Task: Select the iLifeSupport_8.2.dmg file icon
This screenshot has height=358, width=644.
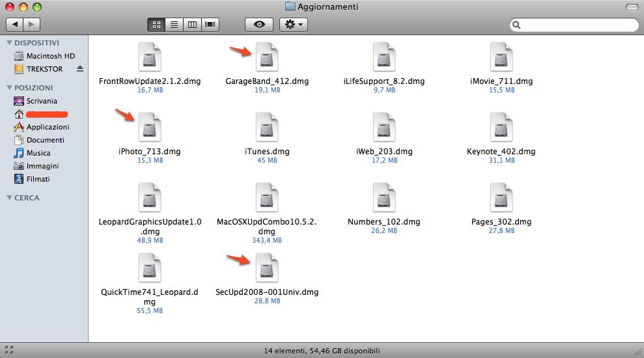Action: pos(384,57)
